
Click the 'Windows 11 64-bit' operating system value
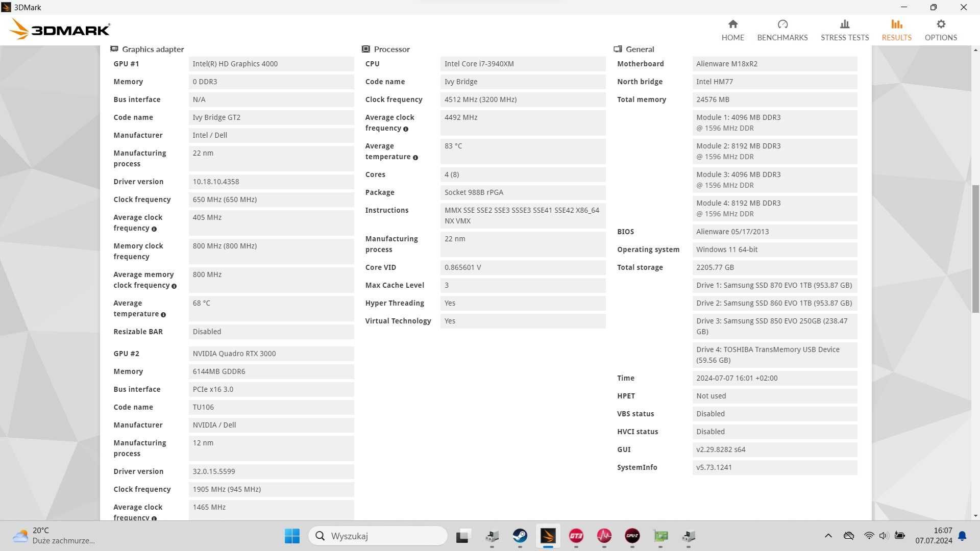coord(775,249)
